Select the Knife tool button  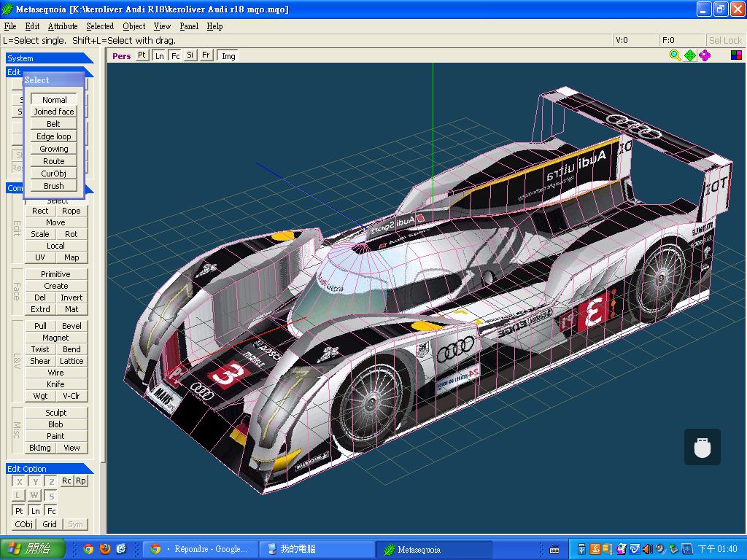click(x=55, y=384)
